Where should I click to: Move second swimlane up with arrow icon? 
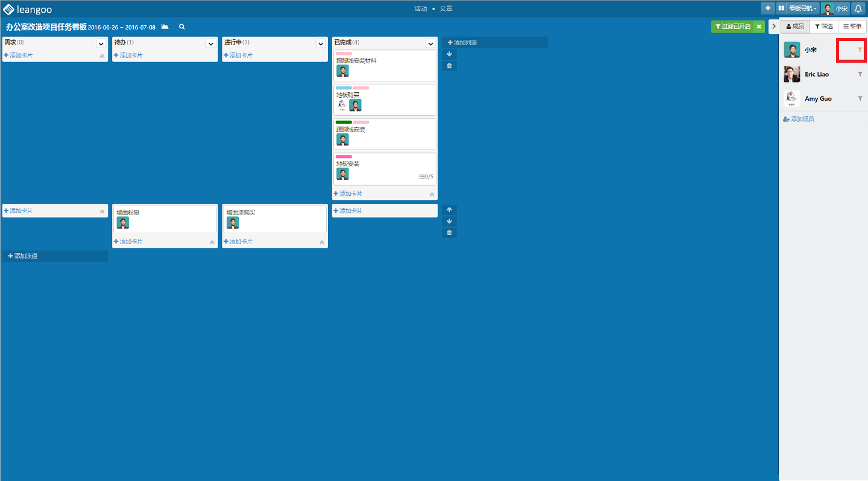(449, 210)
